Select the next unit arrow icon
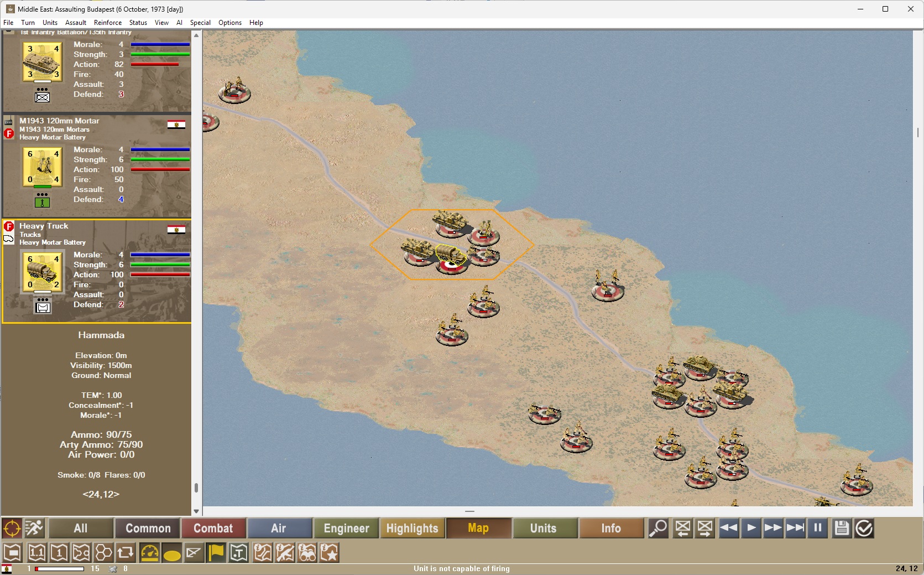Viewport: 924px width, 575px height. coord(705,529)
